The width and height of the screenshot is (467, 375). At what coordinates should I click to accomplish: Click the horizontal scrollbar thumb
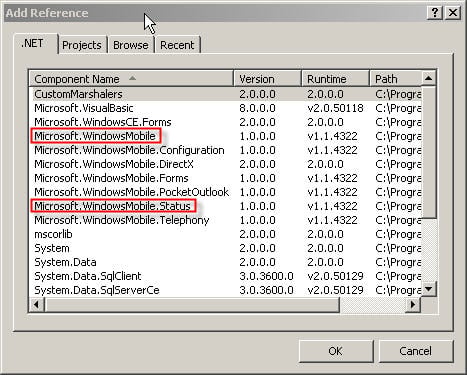192,305
